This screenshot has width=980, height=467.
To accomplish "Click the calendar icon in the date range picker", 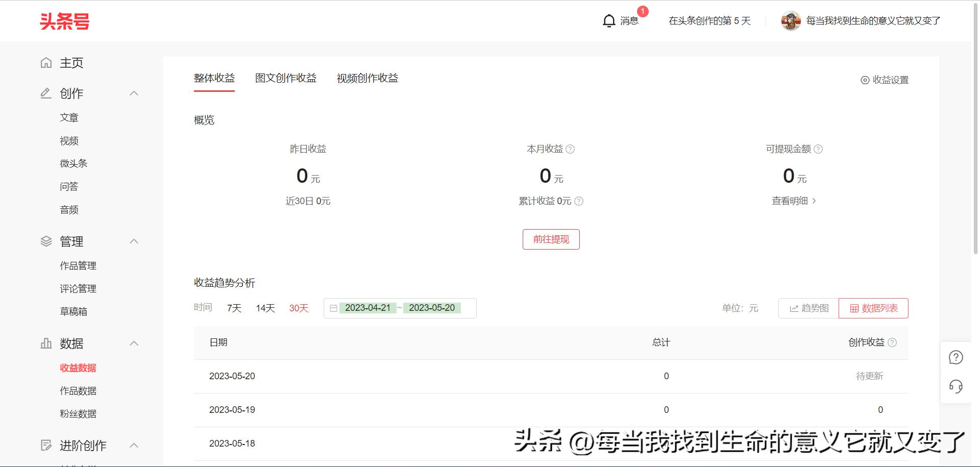I will (334, 308).
